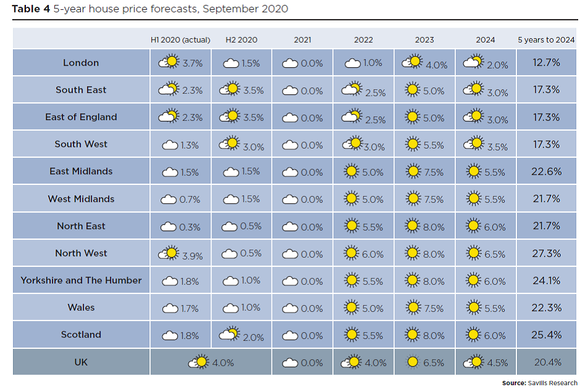
Task: Click the sun icon in East Midlands 2023
Action: tap(413, 171)
